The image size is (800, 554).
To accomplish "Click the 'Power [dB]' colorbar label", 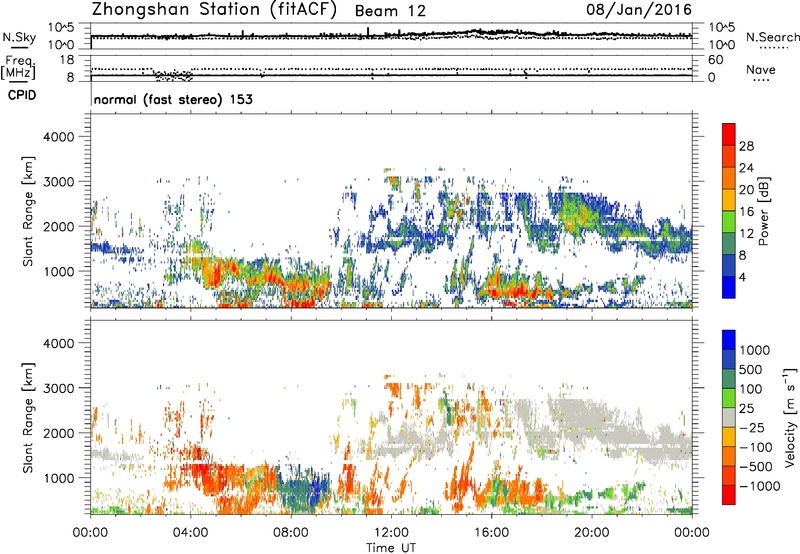I will coord(763,211).
